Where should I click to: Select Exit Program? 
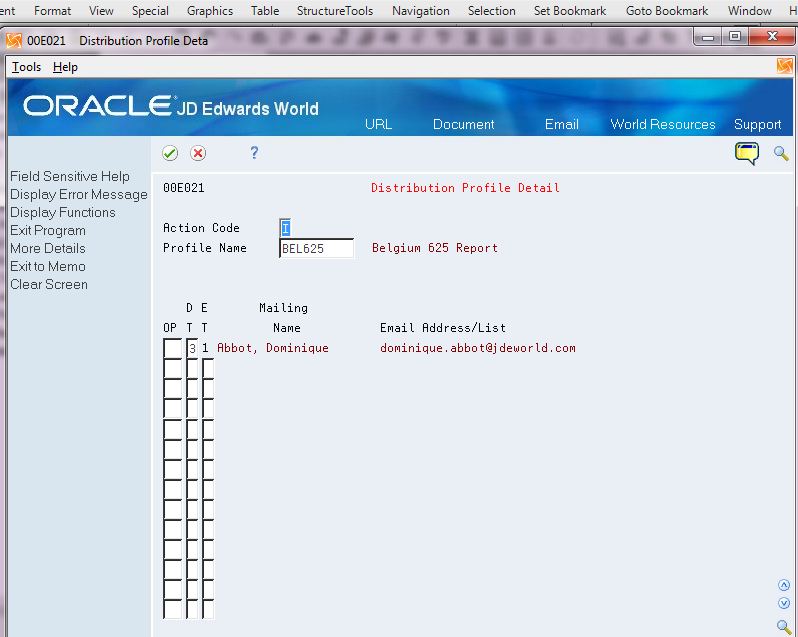coord(48,230)
